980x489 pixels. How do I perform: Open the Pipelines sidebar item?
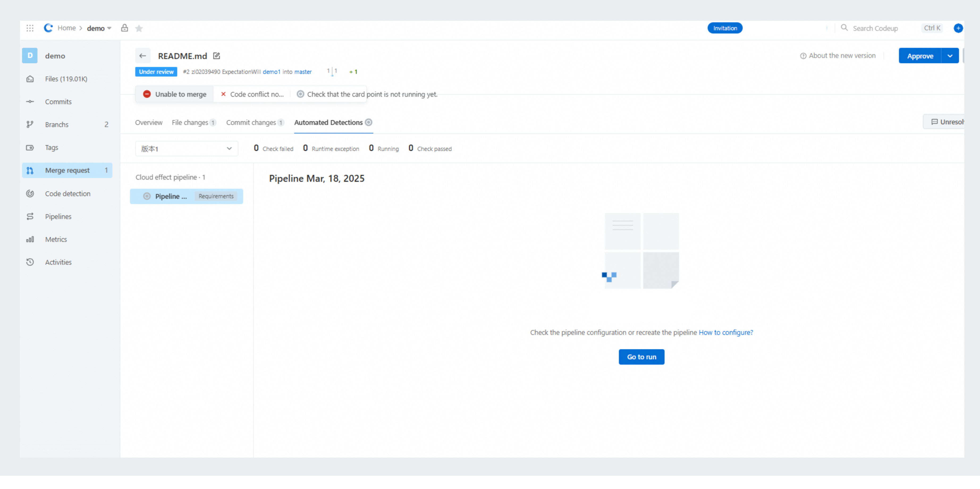point(58,217)
